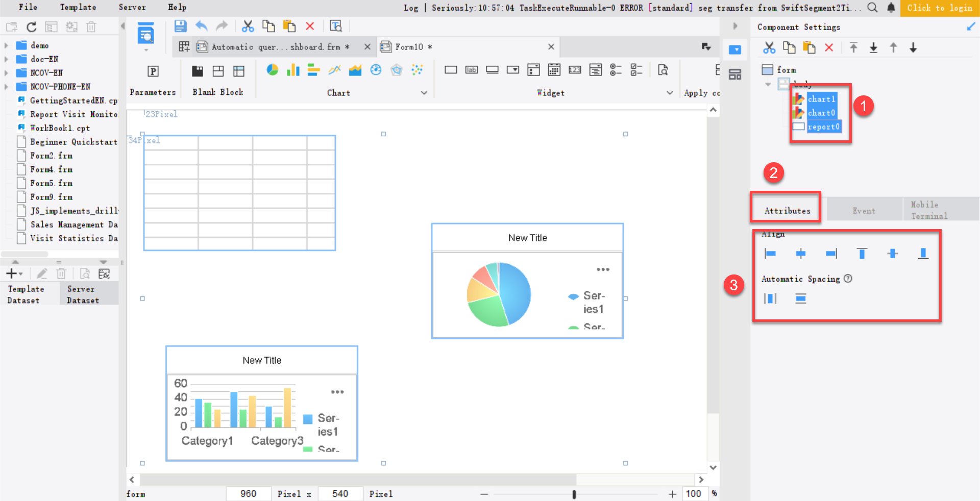Insert a column chart component
The height and width of the screenshot is (501, 980).
click(x=293, y=70)
